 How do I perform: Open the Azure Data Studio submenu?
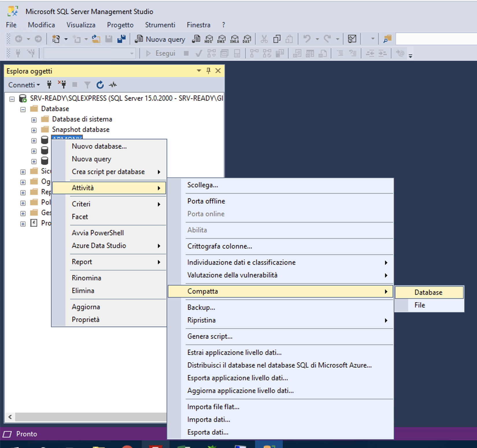coord(109,246)
